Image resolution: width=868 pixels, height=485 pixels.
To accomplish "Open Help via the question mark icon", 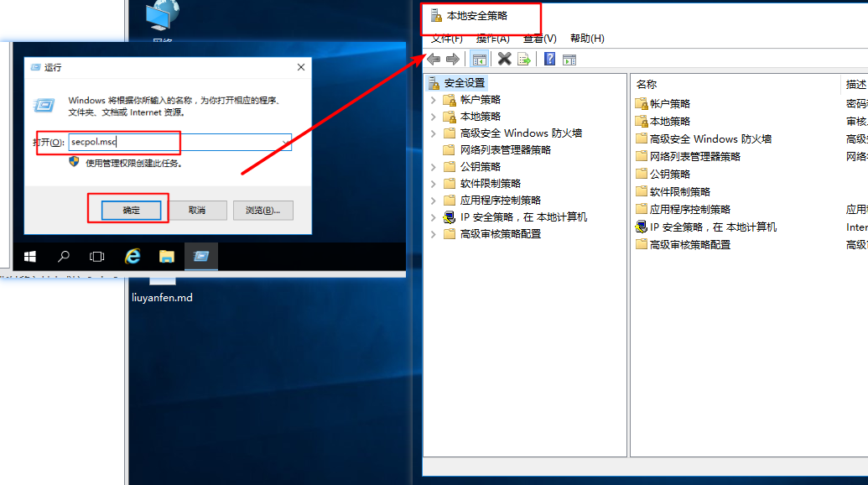I will point(549,59).
